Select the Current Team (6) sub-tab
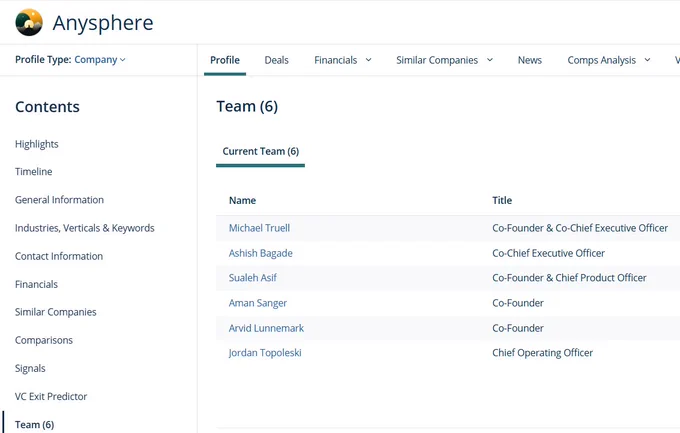Viewport: 680px width, 433px height. click(261, 151)
